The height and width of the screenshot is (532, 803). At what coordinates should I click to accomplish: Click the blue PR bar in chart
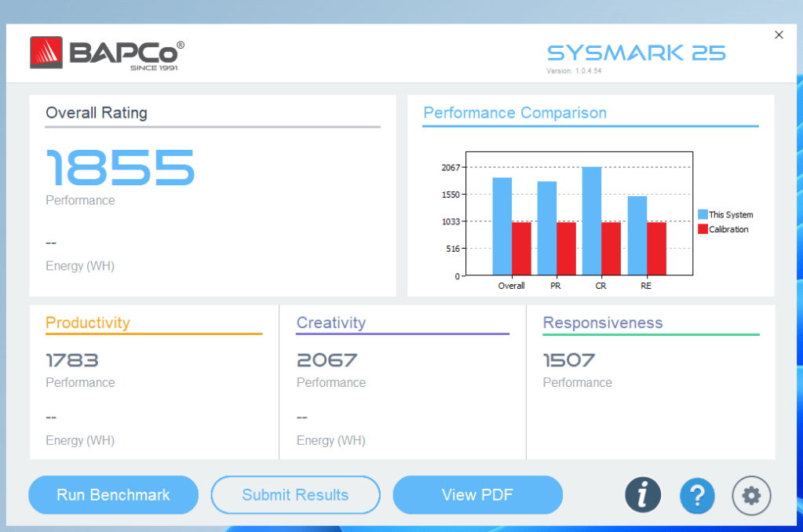tap(547, 228)
